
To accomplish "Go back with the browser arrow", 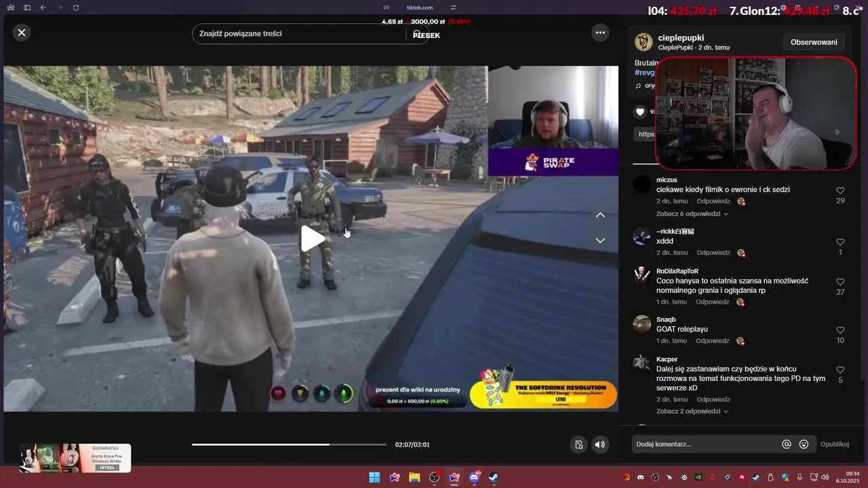I will [x=43, y=7].
